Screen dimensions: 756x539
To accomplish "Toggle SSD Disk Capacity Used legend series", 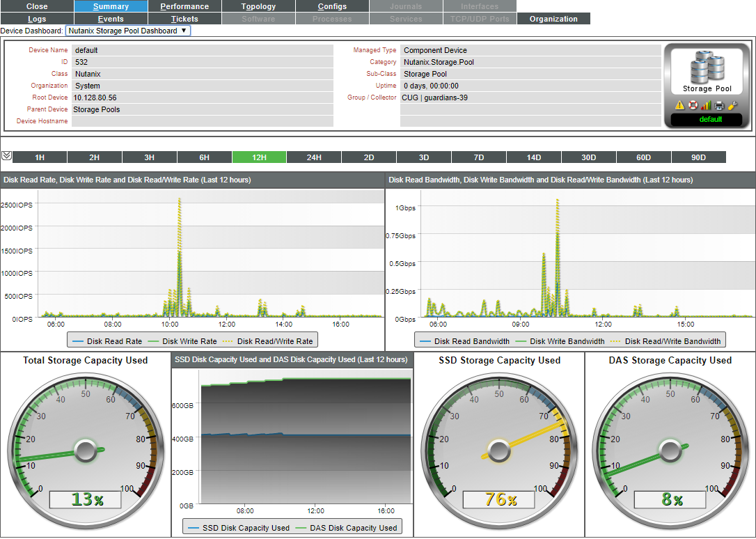I will click(x=239, y=528).
